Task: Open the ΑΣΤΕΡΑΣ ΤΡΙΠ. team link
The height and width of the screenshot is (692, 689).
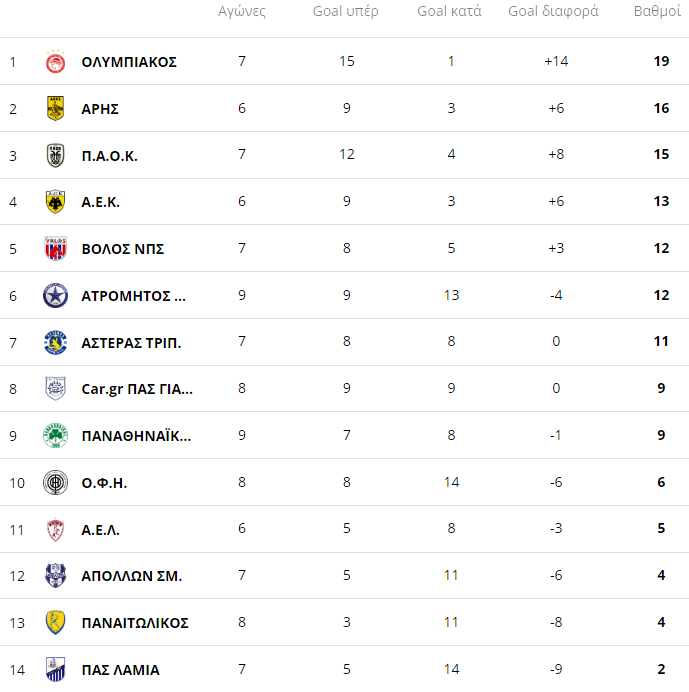Action: click(131, 342)
